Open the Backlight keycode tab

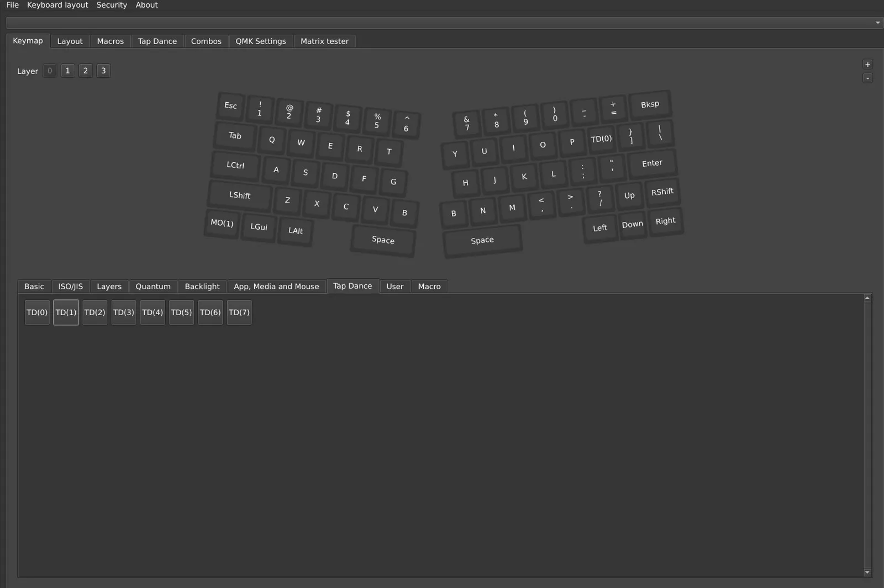(x=202, y=287)
